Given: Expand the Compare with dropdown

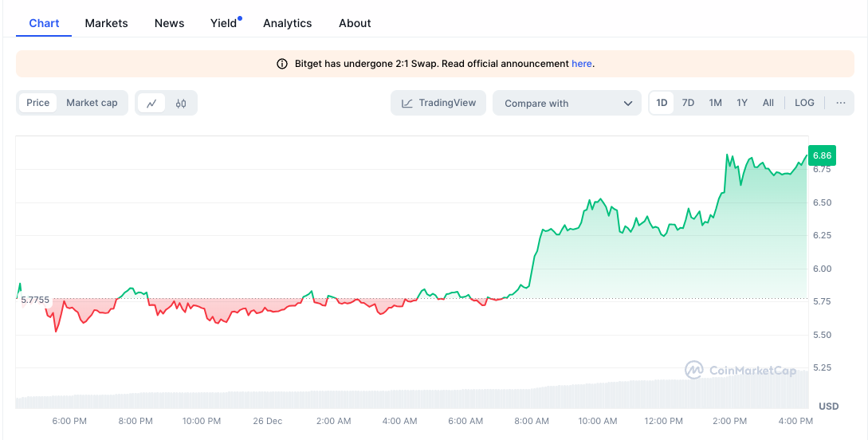Looking at the screenshot, I should 567,103.
